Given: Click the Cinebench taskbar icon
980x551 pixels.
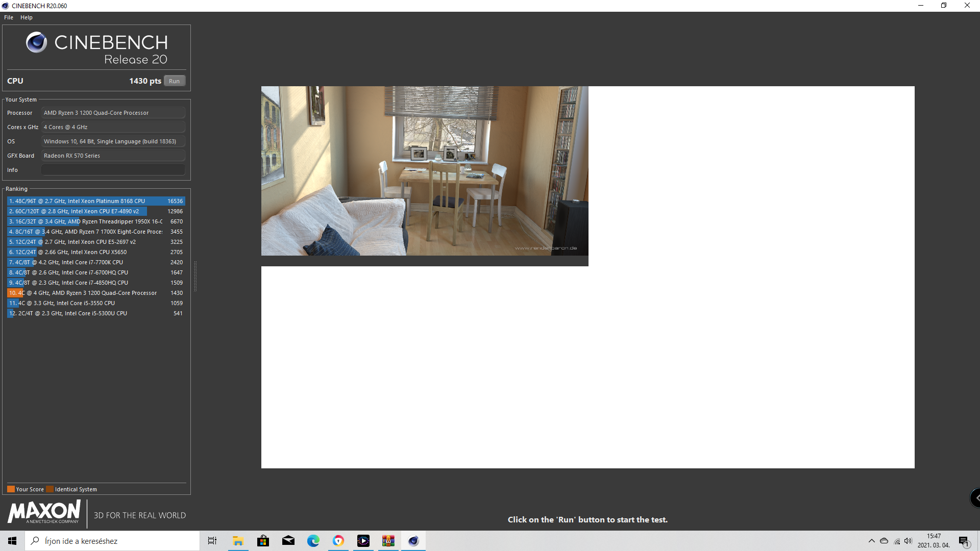Looking at the screenshot, I should click(413, 541).
